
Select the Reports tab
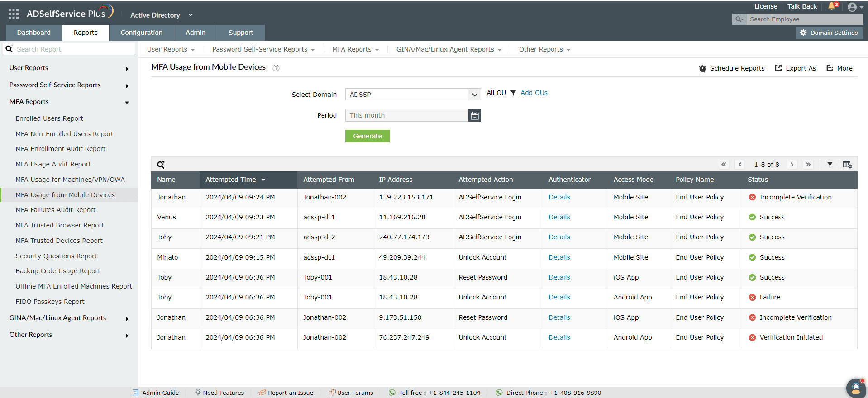86,33
